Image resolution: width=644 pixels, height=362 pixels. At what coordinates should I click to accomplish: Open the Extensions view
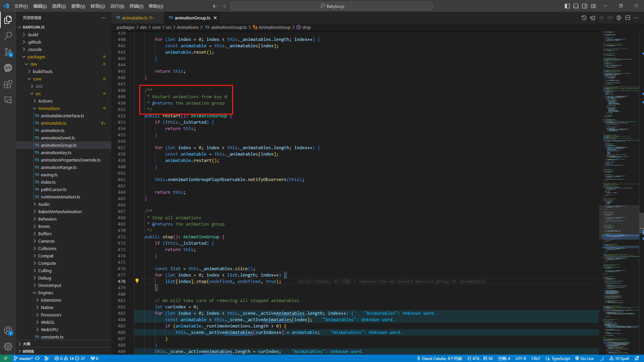point(8,84)
